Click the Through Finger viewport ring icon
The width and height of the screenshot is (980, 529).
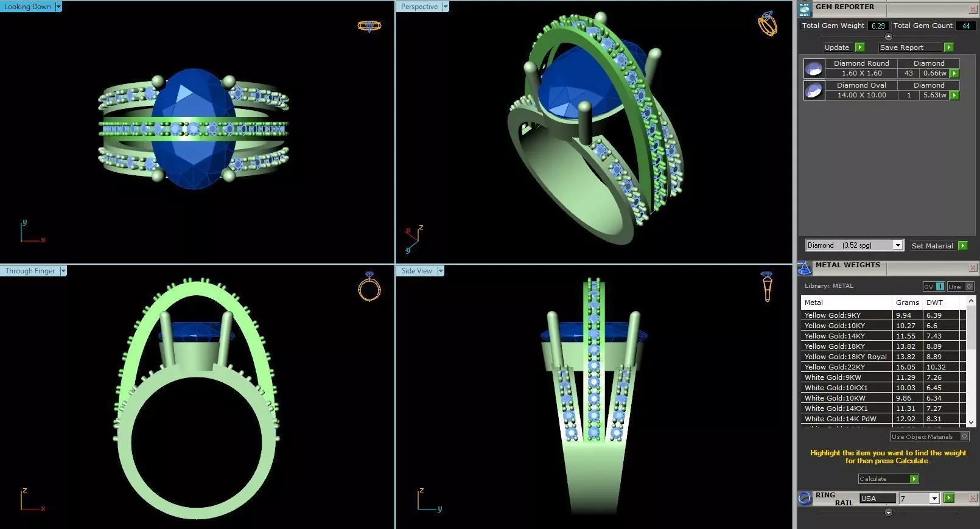369,286
